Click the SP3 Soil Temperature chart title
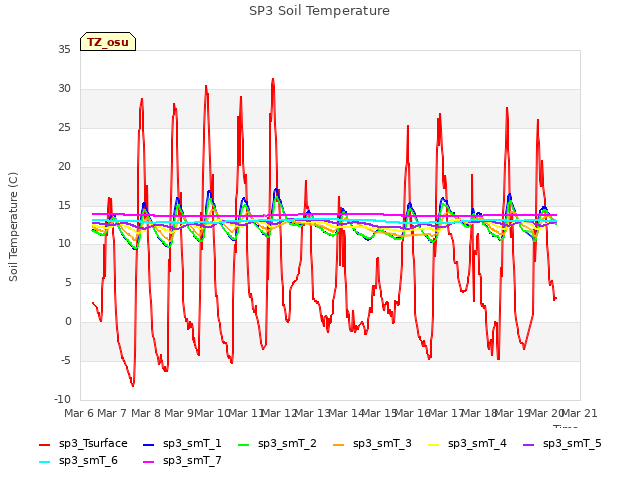 (319, 11)
